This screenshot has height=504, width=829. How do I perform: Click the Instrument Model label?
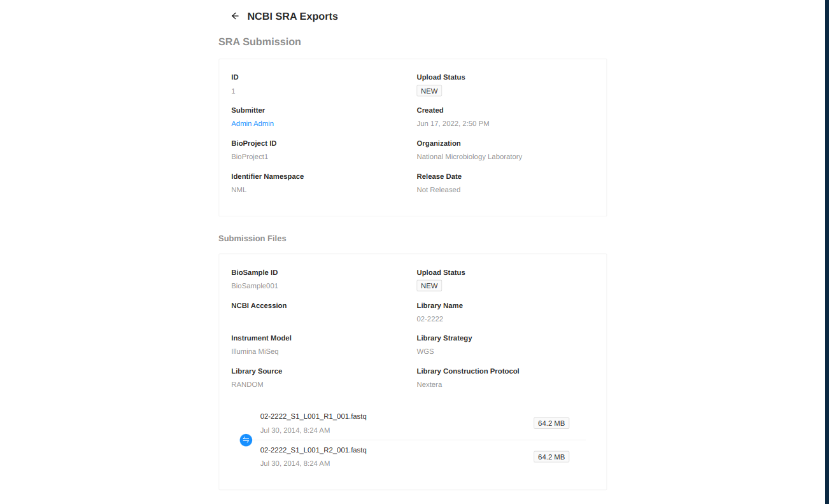pyautogui.click(x=261, y=338)
